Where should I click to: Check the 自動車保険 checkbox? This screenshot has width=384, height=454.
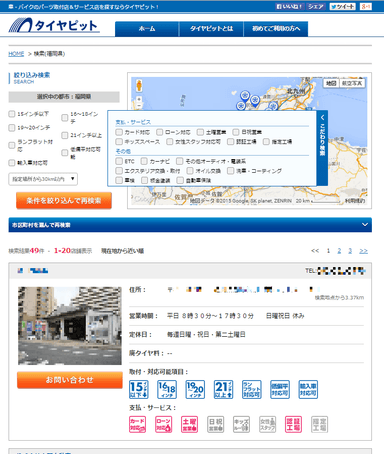coord(180,180)
